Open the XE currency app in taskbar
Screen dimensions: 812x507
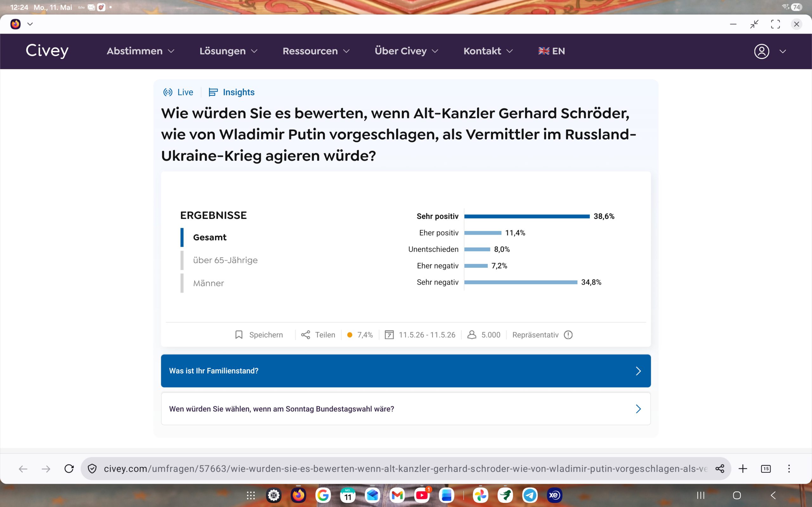point(555,495)
